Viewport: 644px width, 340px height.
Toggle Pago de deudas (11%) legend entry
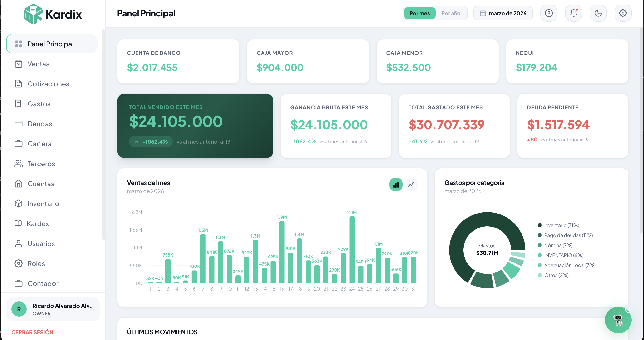(565, 235)
